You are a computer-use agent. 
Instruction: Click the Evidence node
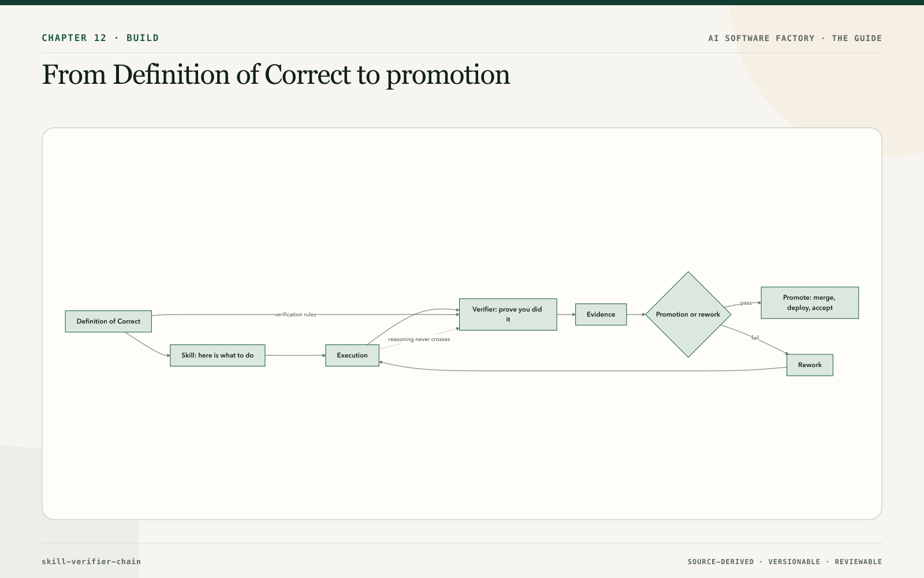601,314
